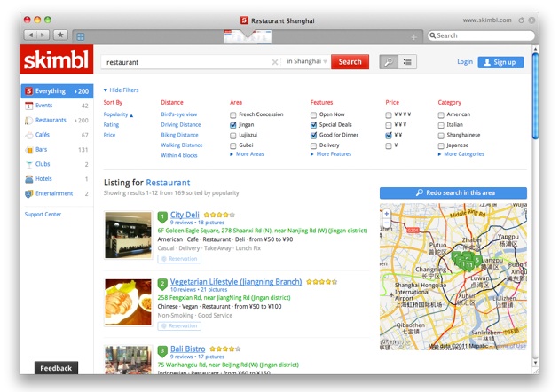Open the Feedback tab button

[x=56, y=368]
